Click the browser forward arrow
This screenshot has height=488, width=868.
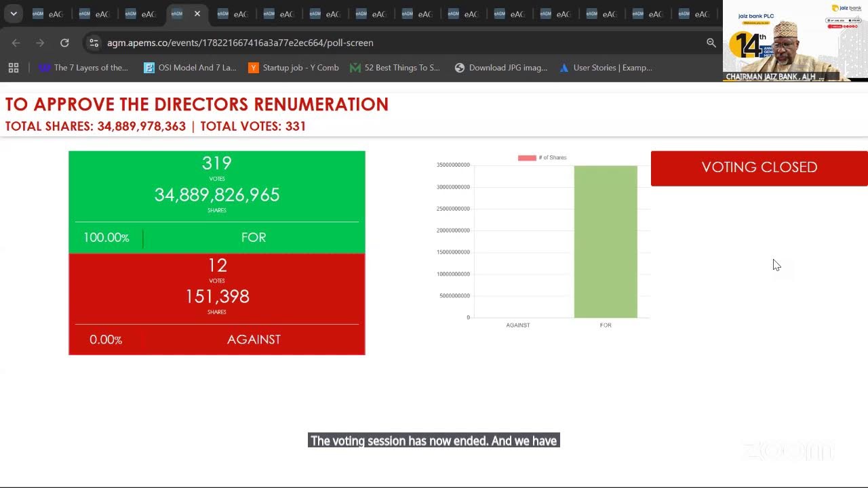40,43
